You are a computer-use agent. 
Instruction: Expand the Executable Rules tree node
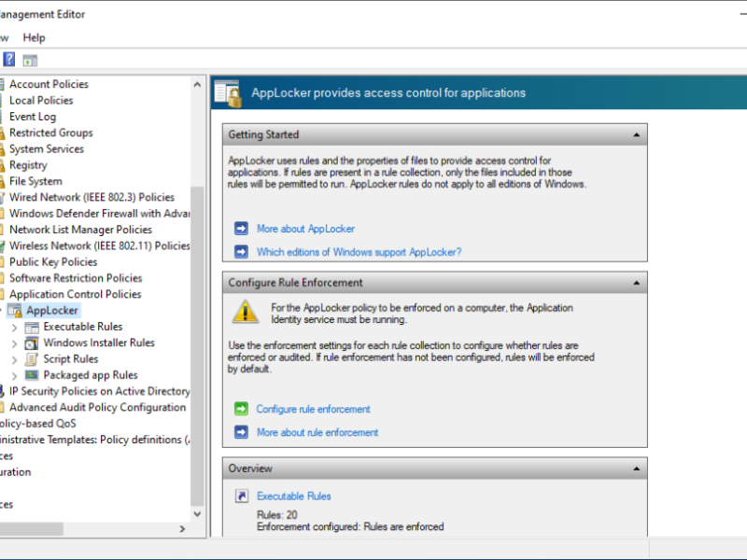click(14, 328)
